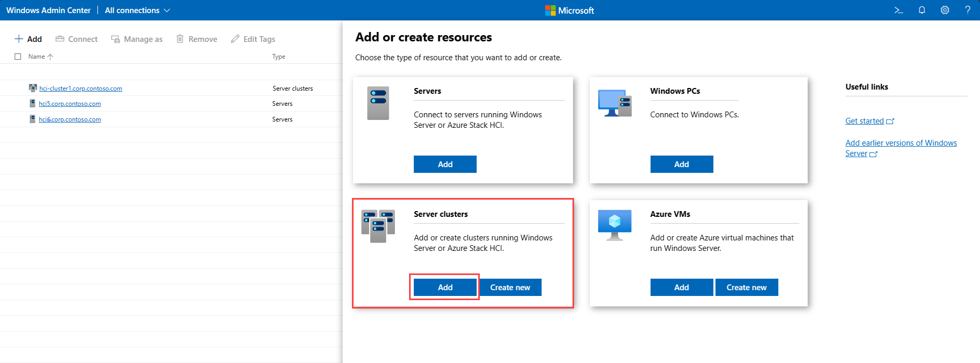Screen dimensions: 980x363
Task: Open the hci-cluster1.corp.contoso.com connection
Action: 81,89
